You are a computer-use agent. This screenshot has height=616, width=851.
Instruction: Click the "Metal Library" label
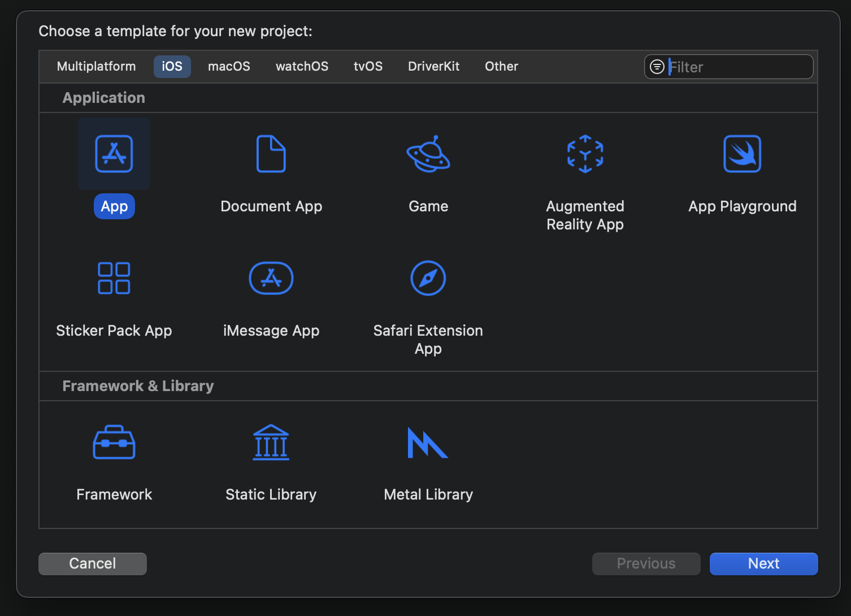pos(428,494)
